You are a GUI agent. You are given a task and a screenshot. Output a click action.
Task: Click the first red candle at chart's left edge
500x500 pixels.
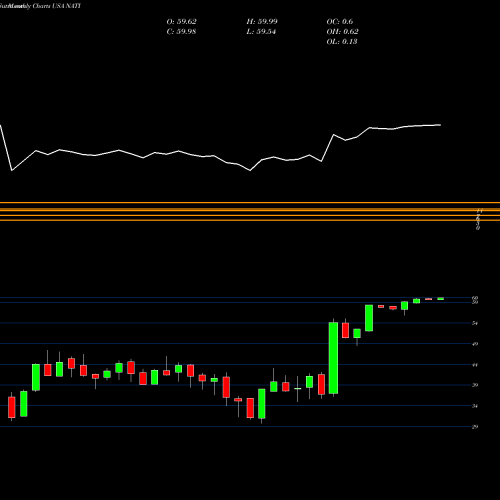coord(12,407)
